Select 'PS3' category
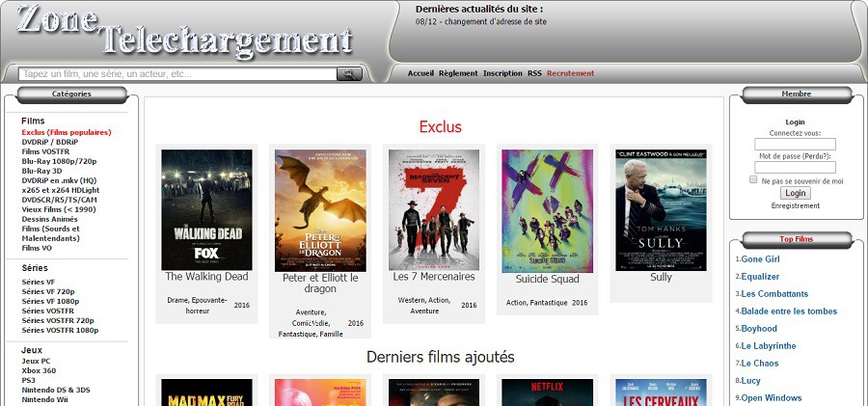 [x=28, y=381]
